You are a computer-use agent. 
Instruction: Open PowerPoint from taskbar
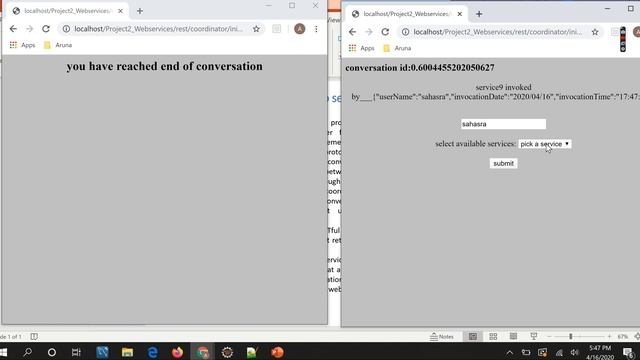coord(277,352)
